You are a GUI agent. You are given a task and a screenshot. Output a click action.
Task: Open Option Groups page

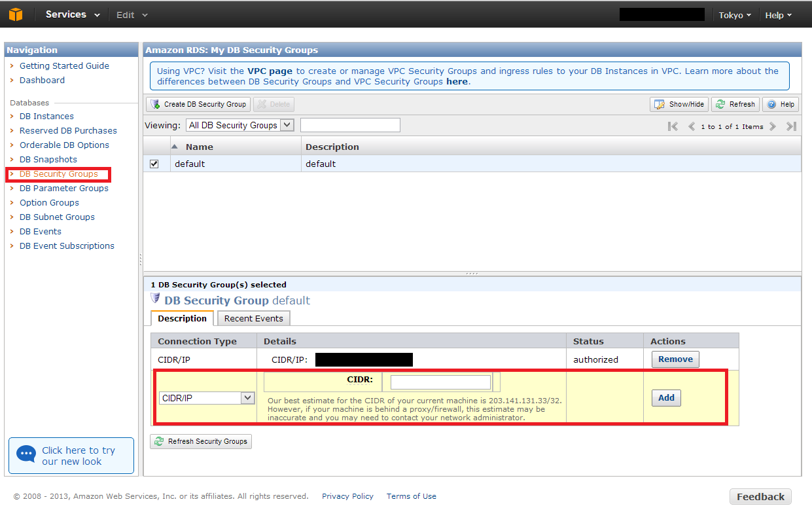[49, 202]
